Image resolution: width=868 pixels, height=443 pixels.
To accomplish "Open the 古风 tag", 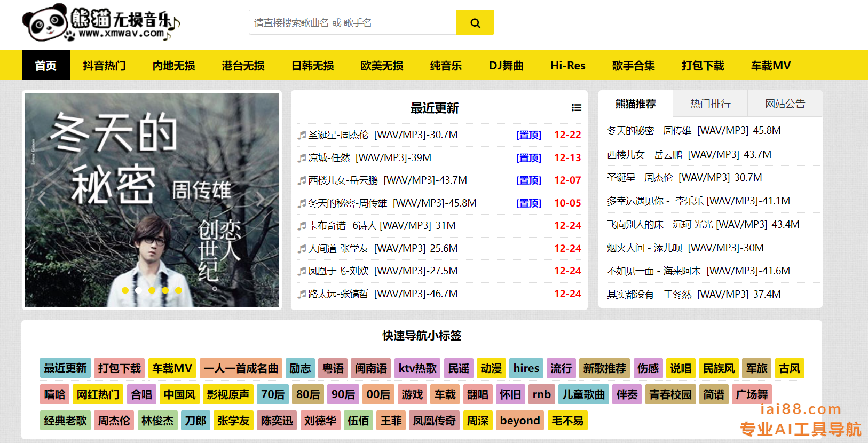I will click(x=790, y=368).
